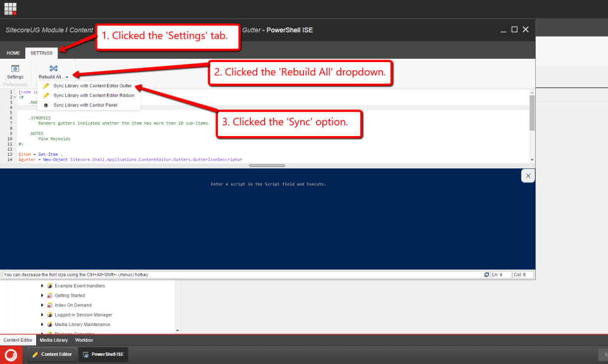The image size is (608, 364).
Task: Switch to the Media Library tab
Action: pos(53,340)
